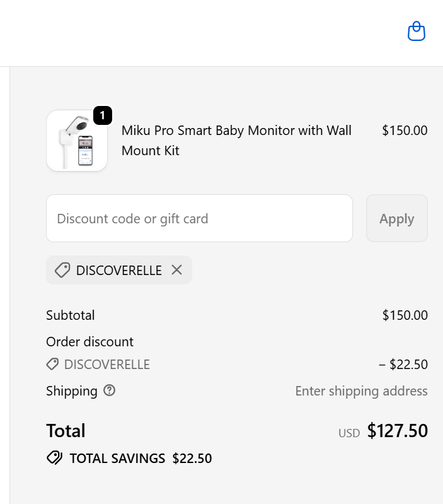Click the $150.00 product price

(405, 131)
